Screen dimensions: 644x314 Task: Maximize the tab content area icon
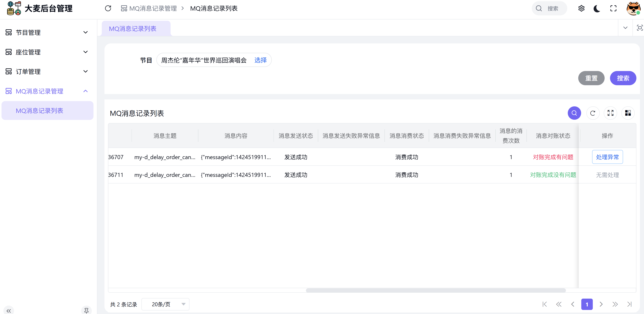tap(639, 28)
